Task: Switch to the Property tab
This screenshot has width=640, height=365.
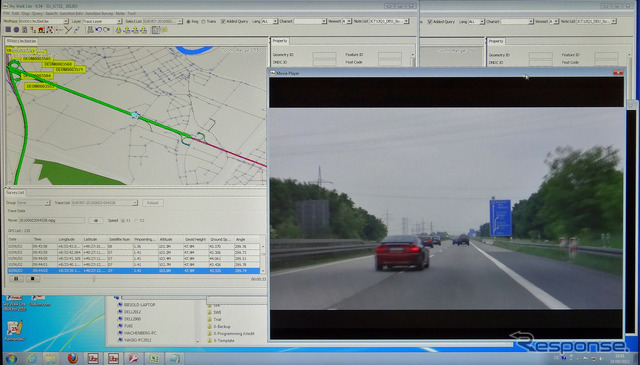Action: [280, 41]
